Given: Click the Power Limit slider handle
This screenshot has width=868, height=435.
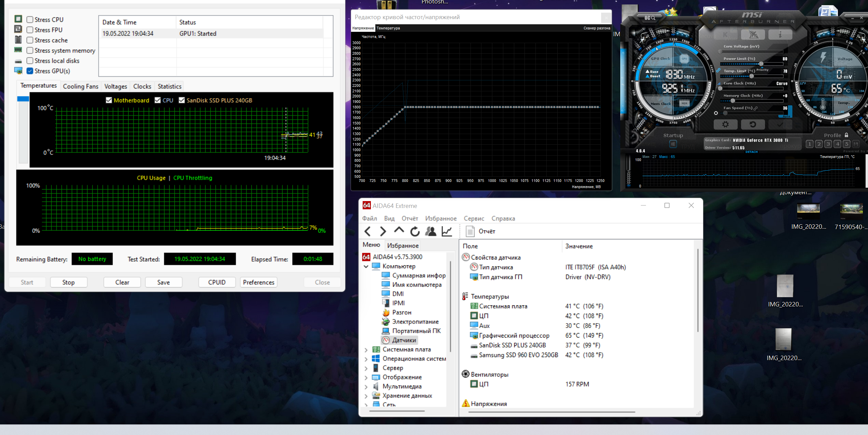Looking at the screenshot, I should [761, 64].
